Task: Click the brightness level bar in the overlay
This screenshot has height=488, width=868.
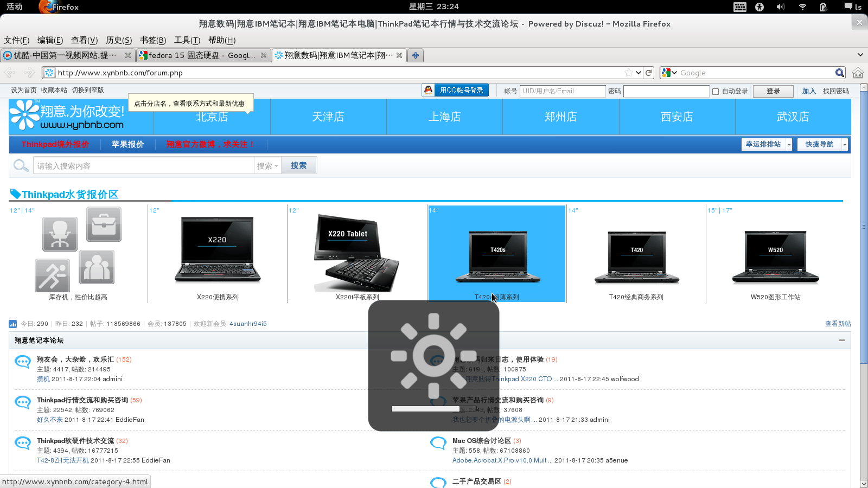Action: (433, 409)
